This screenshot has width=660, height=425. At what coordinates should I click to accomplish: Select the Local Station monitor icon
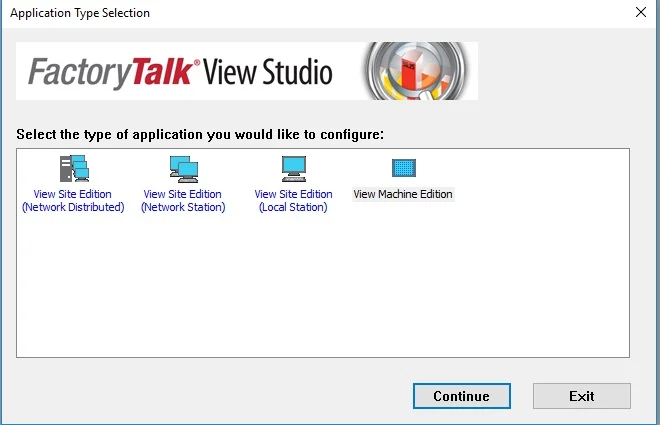point(294,169)
